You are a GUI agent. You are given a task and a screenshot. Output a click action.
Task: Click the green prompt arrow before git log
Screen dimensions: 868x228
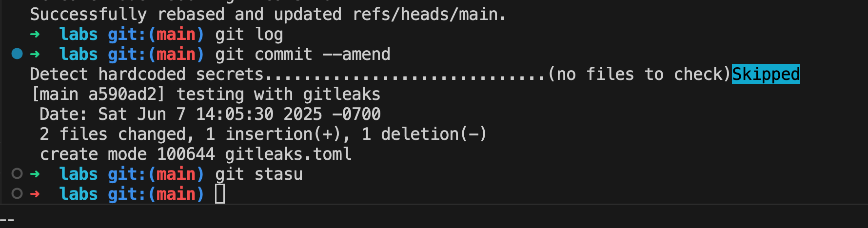(x=35, y=34)
